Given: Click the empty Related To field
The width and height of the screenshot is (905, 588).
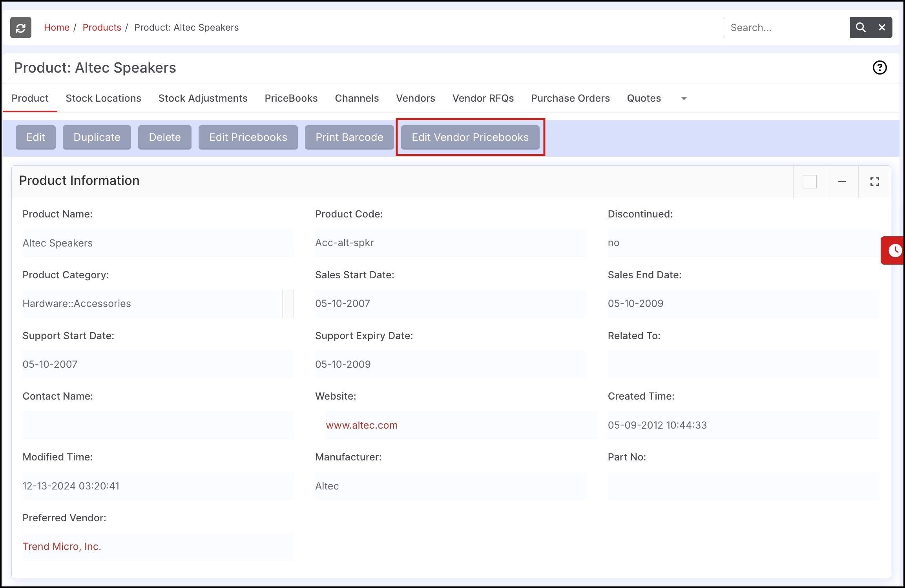Looking at the screenshot, I should pos(743,364).
